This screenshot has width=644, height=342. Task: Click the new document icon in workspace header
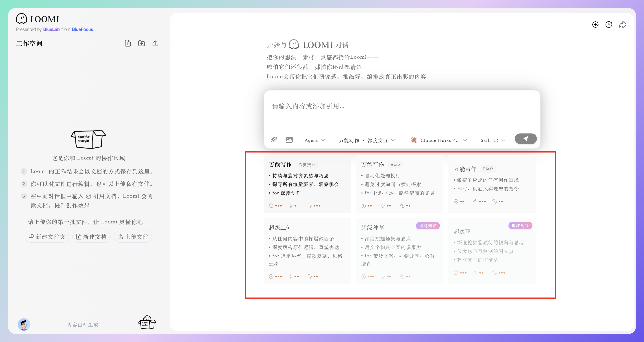128,43
